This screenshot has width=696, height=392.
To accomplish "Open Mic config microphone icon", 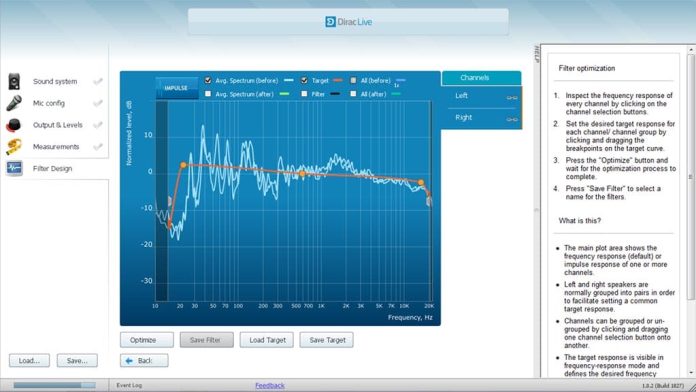I will 14,103.
